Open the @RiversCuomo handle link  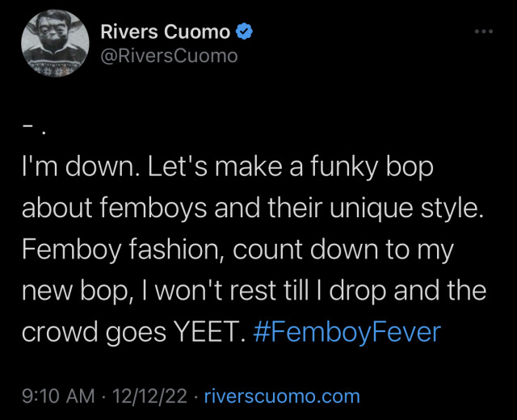pos(169,56)
